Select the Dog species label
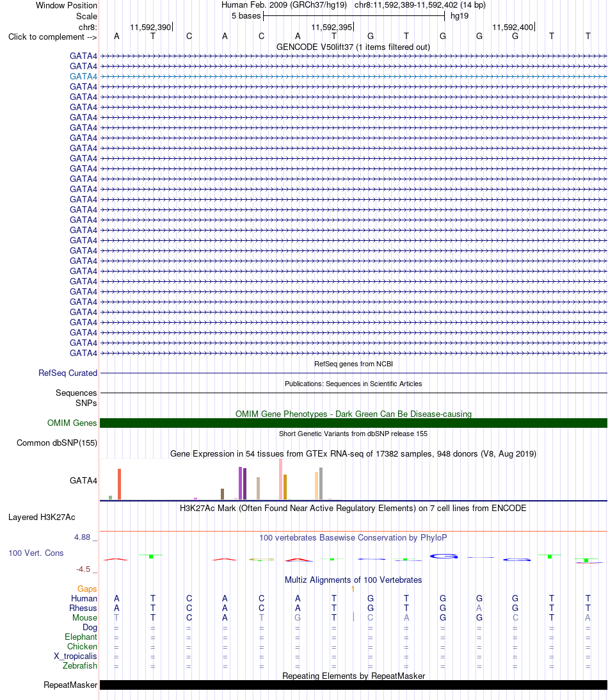This screenshot has width=608, height=700. click(90, 627)
